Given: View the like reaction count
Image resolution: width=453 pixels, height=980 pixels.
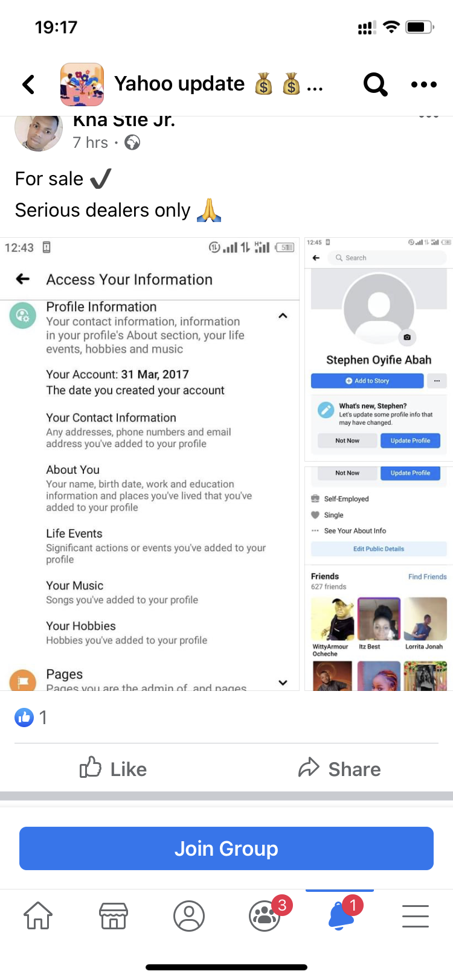Looking at the screenshot, I should pos(31,717).
